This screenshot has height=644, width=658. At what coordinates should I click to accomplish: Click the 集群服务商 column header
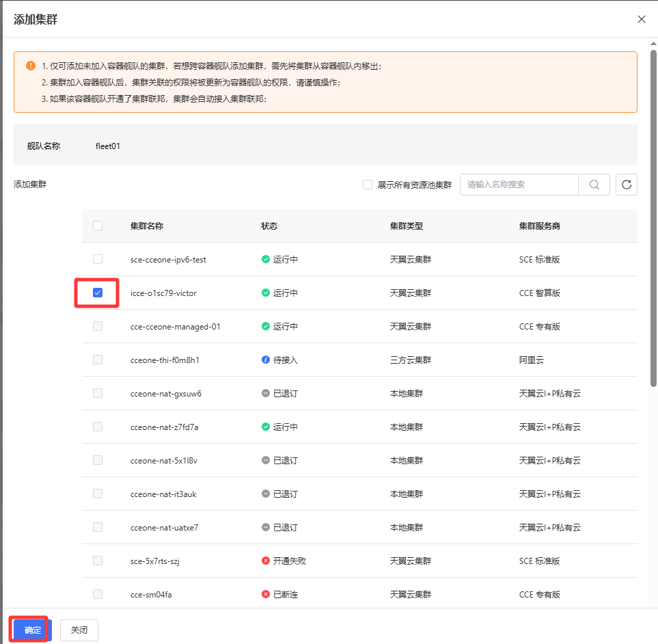point(540,226)
